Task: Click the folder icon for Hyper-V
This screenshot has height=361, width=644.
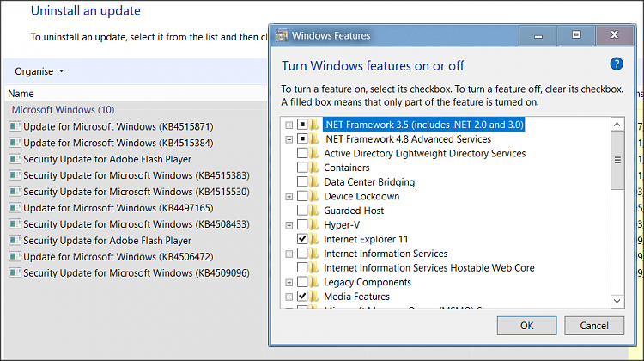Action: (314, 224)
